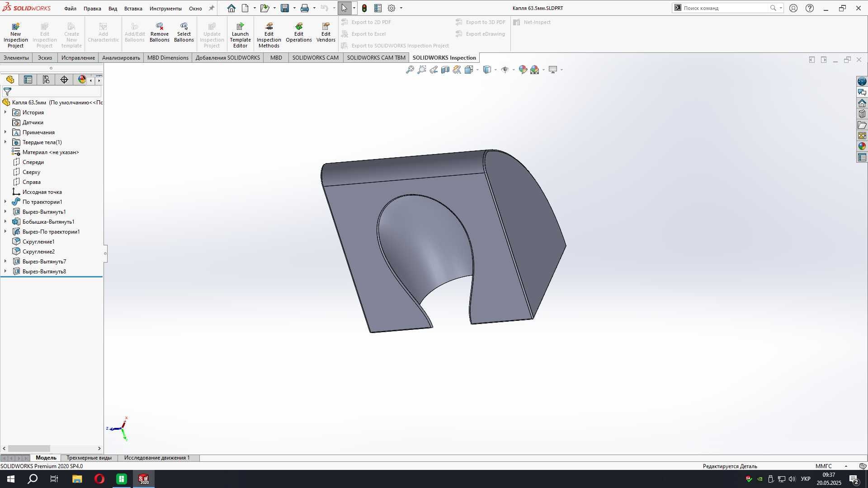Viewport: 868px width, 488px height.
Task: Launch the Template Editor
Action: pos(240,35)
